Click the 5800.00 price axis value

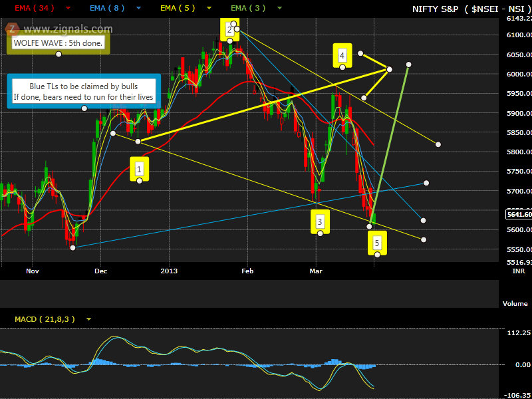point(519,152)
